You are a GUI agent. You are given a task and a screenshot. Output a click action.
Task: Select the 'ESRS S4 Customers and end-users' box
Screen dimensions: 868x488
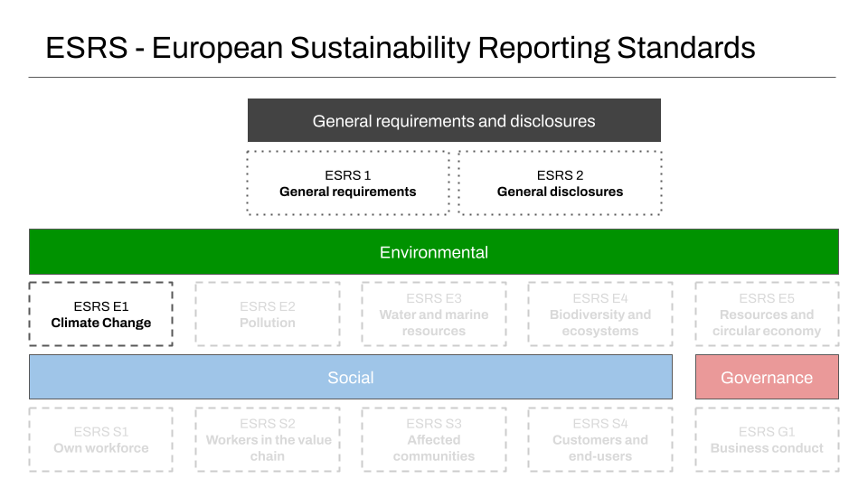(600, 440)
